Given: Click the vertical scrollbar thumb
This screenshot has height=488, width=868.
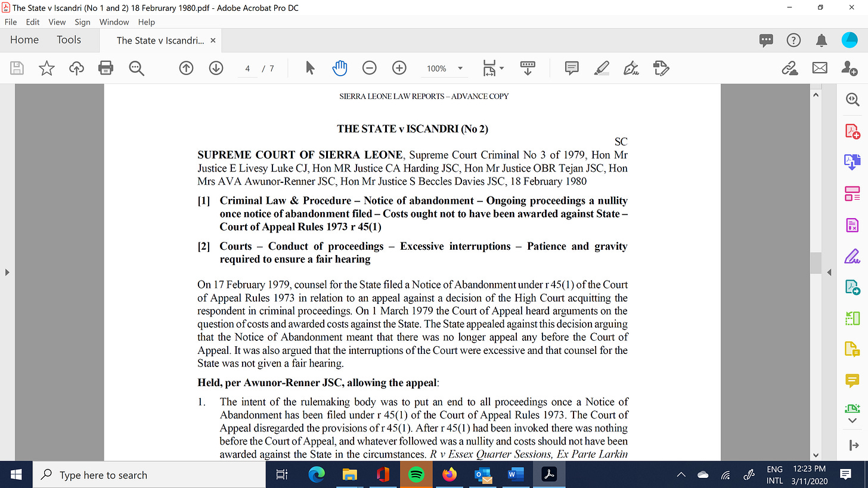Looking at the screenshot, I should pyautogui.click(x=816, y=262).
